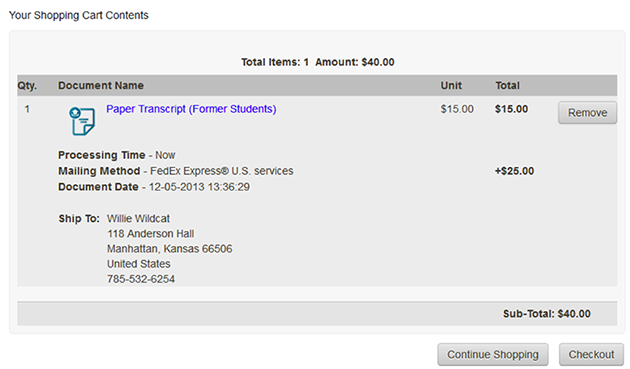This screenshot has width=630, height=369.
Task: Open the Paper Transcript (Former Students) link
Action: tap(191, 109)
